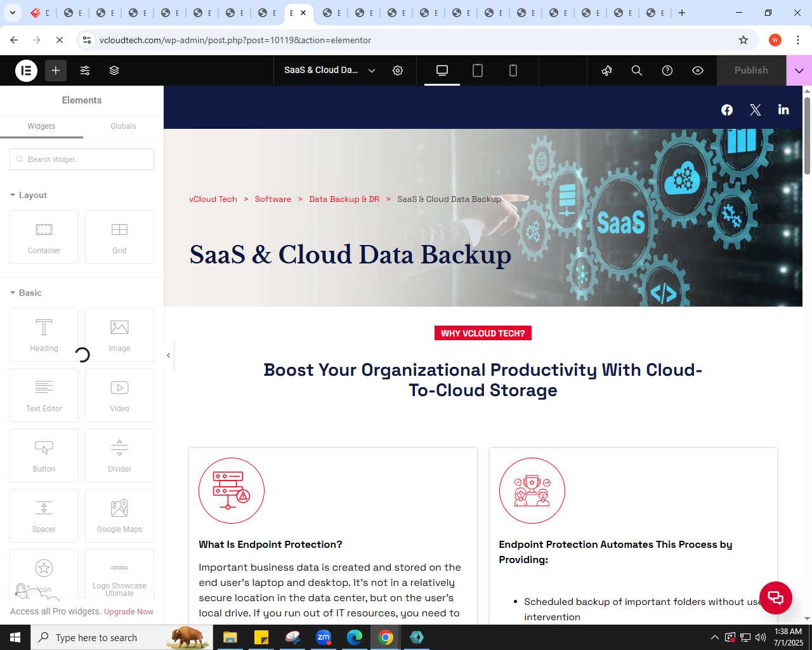Select the Google Maps widget

click(x=119, y=515)
